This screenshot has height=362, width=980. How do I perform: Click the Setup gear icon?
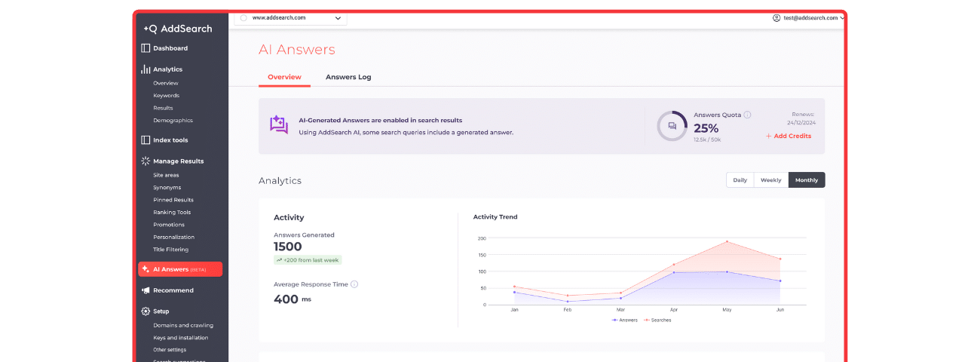[145, 311]
